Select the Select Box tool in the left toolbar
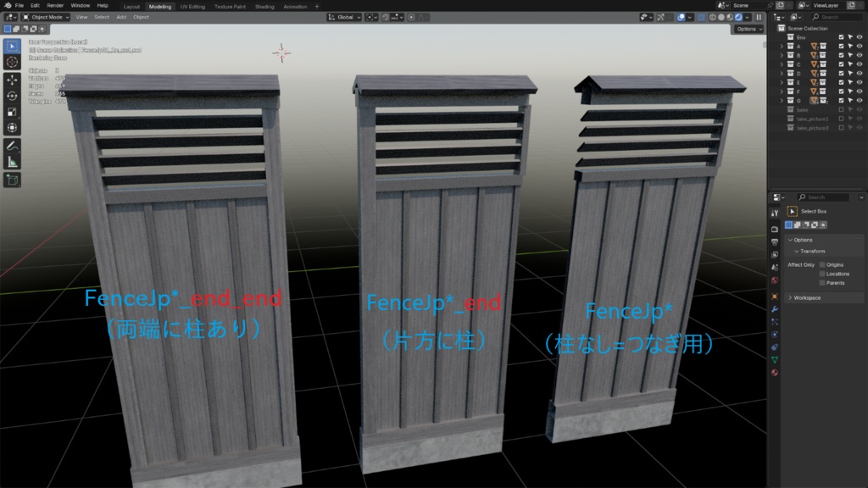 tap(12, 47)
